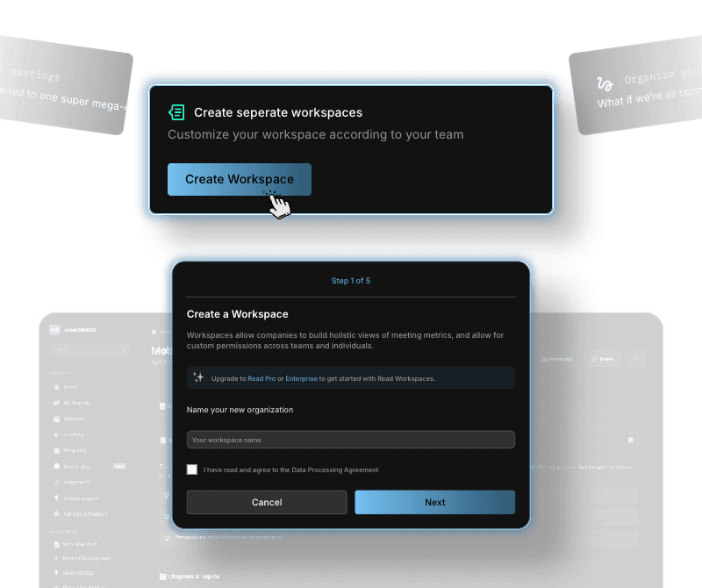Focus the 'Your workspace name' input field
The height and width of the screenshot is (588, 702).
pyautogui.click(x=350, y=440)
